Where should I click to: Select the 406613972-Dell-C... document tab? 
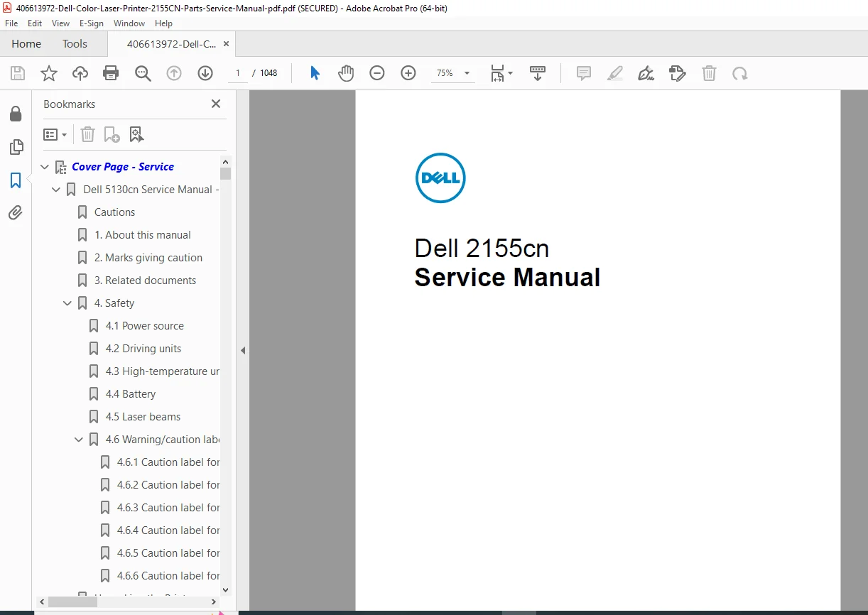(172, 44)
